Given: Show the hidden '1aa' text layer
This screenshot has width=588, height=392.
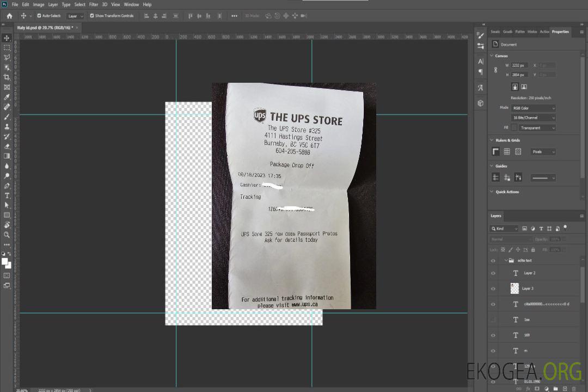Looking at the screenshot, I should coord(493,320).
